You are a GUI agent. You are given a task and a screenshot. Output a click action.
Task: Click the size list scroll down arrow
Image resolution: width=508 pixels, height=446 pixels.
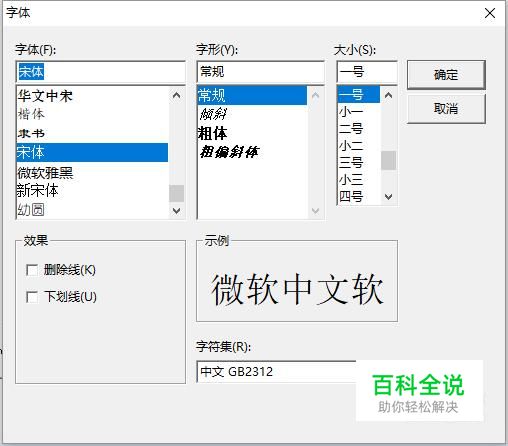(388, 197)
